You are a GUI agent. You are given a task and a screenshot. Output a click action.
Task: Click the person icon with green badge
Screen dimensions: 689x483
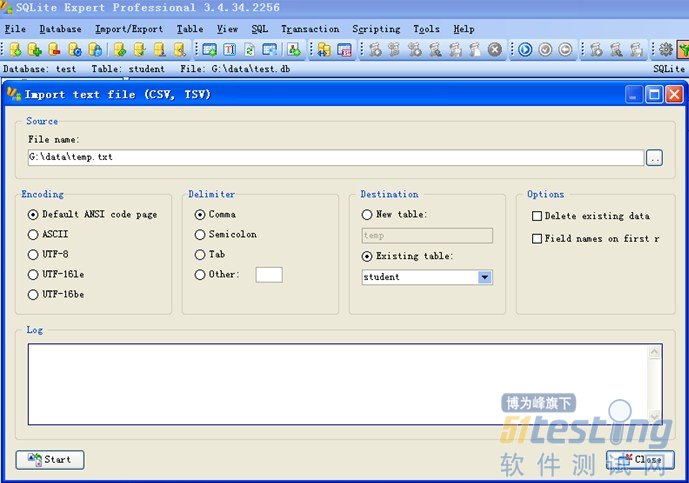pos(294,49)
